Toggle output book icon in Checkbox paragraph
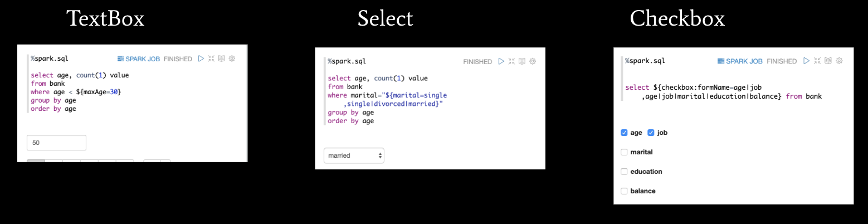The width and height of the screenshot is (868, 224). coord(828,61)
